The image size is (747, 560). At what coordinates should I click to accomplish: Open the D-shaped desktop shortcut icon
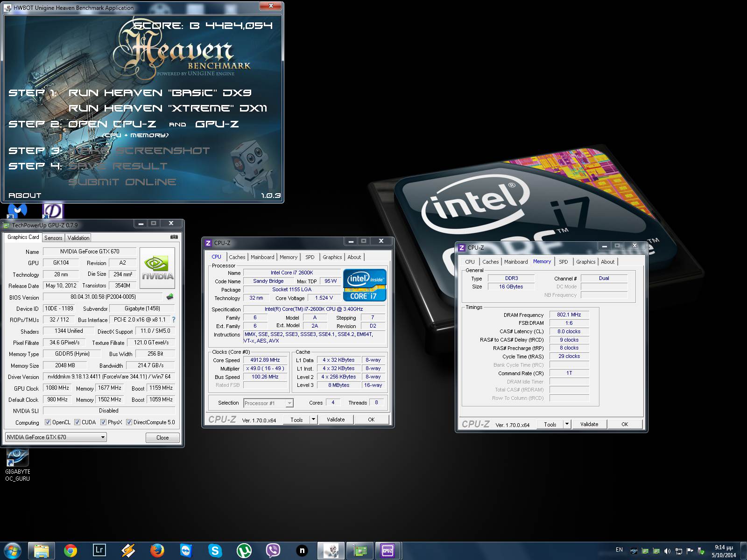coord(53,211)
